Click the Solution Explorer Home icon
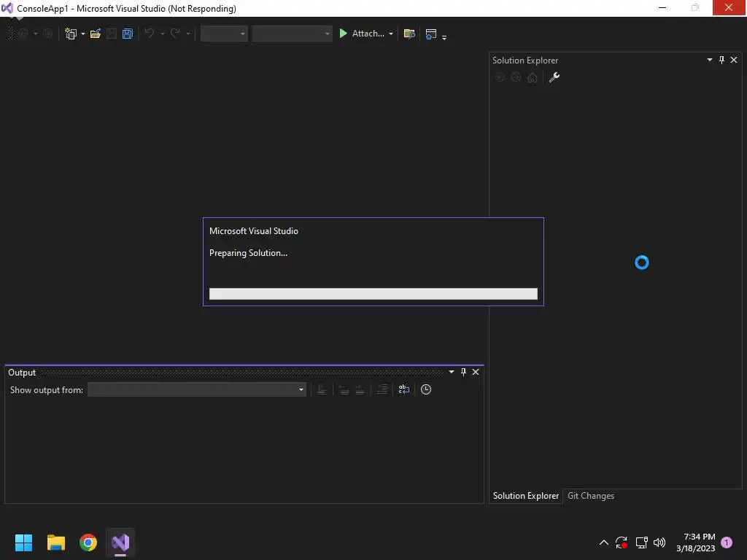The image size is (747, 560). (x=532, y=77)
